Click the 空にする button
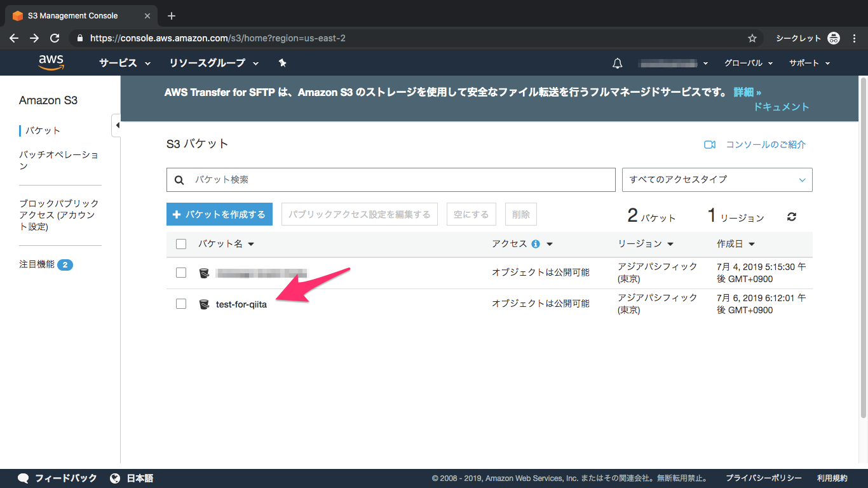The width and height of the screenshot is (868, 488). (471, 215)
